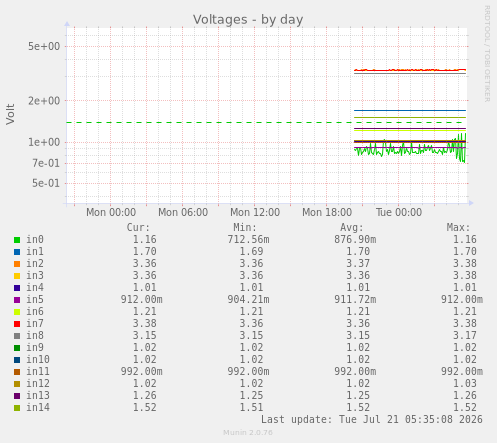Click the 'Max:' column header

(458, 227)
